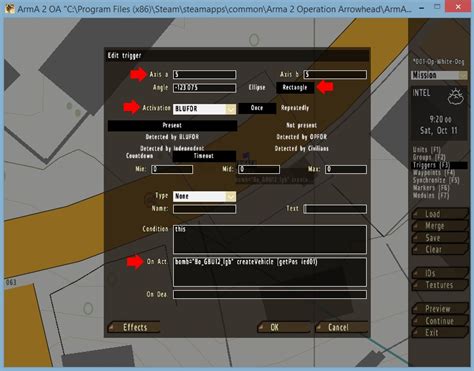Click the Axis a input field

tap(204, 74)
